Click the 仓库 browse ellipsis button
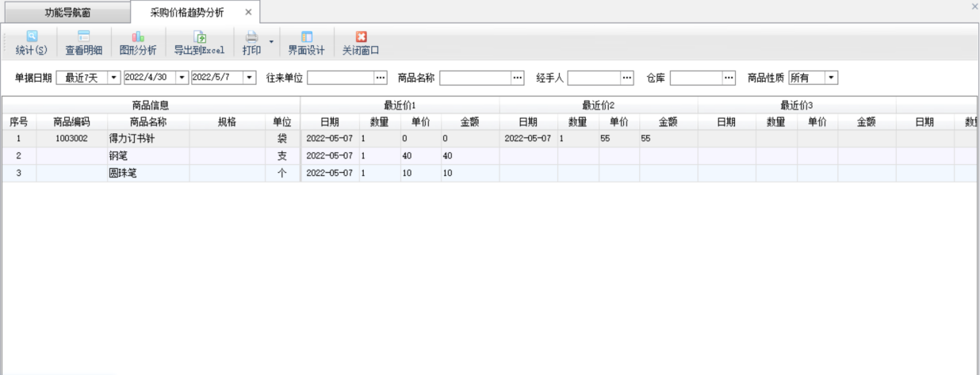The height and width of the screenshot is (375, 980). tap(729, 78)
